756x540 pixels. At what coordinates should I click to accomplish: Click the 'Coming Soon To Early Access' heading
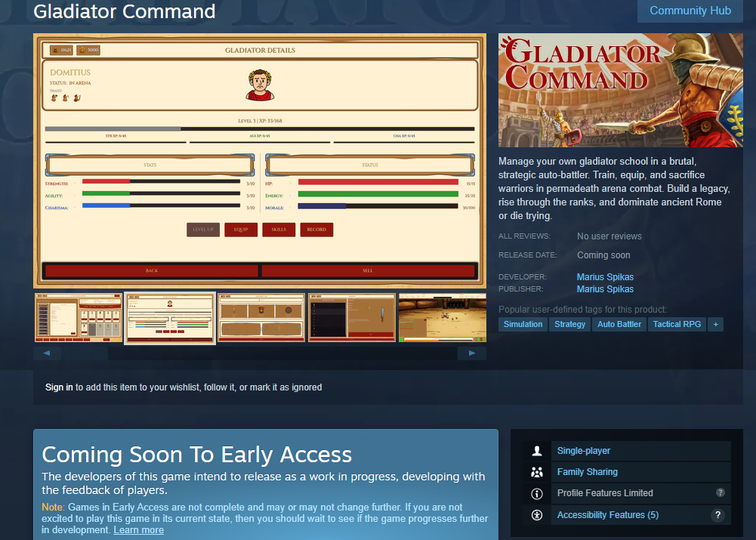coord(196,455)
